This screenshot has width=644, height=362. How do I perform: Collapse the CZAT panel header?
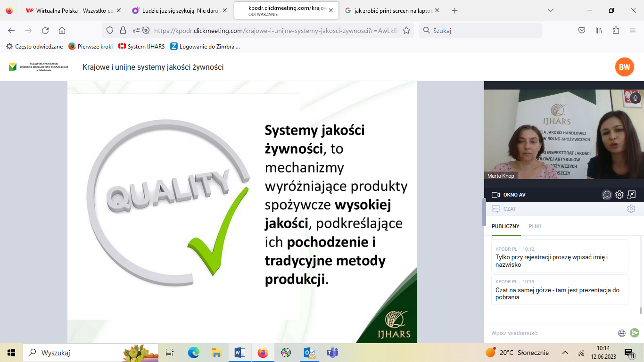tap(504, 209)
